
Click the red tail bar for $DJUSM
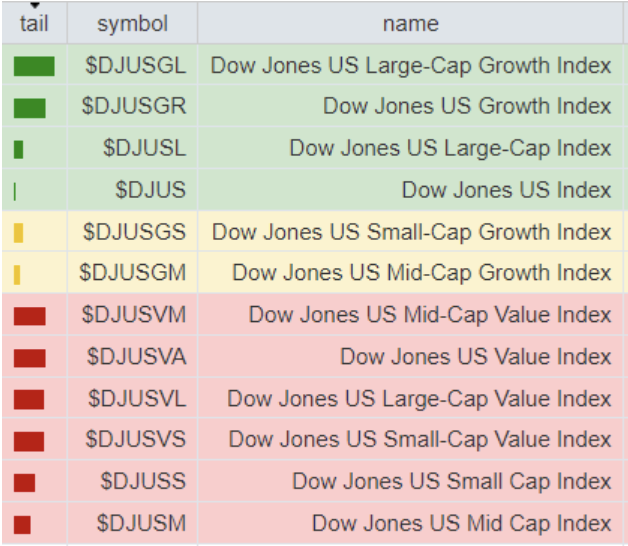22,524
